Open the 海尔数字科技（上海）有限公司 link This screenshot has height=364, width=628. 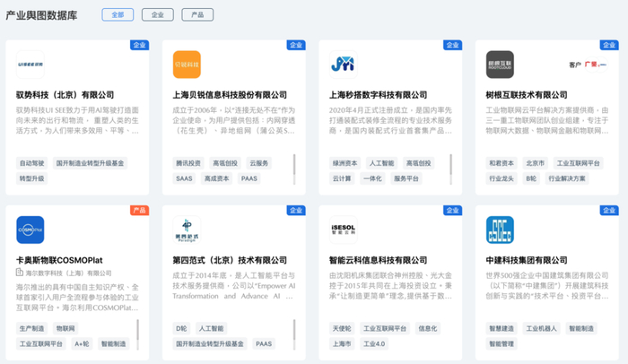(68, 273)
